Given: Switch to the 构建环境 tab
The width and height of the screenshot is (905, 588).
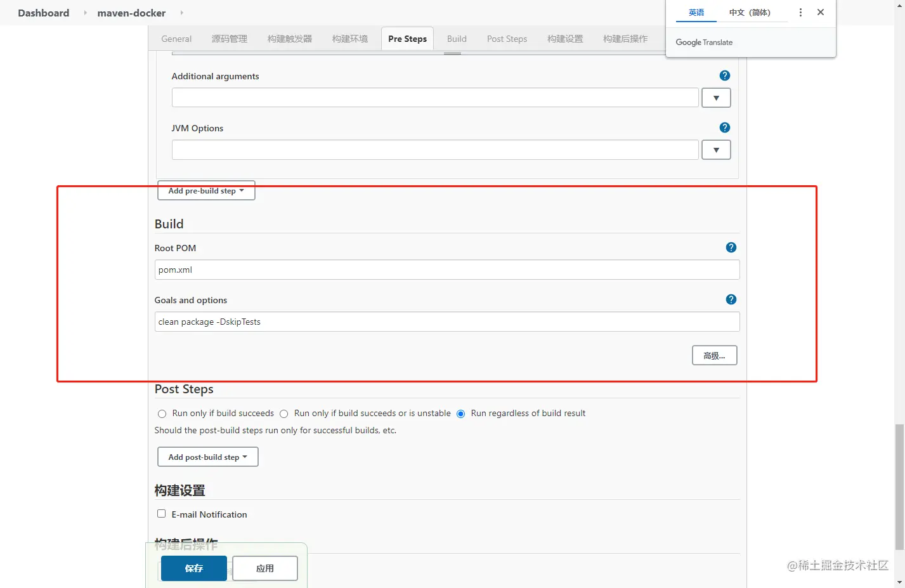Looking at the screenshot, I should [350, 39].
